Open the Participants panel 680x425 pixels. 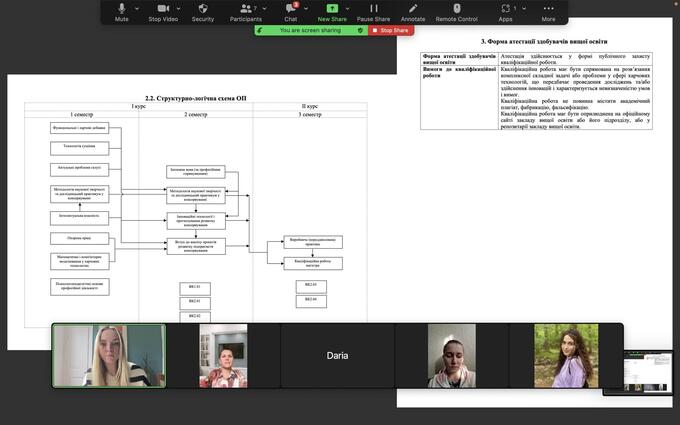point(244,10)
